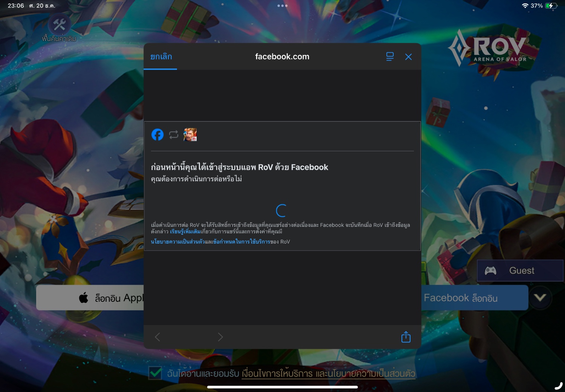Tap the Wi-Fi icon in status bar
Image resolution: width=565 pixels, height=392 pixels.
tap(525, 6)
